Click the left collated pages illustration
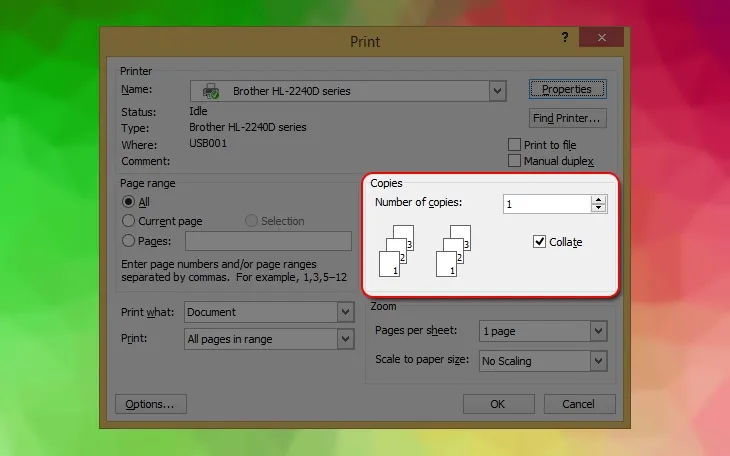Image resolution: width=730 pixels, height=456 pixels. point(396,251)
